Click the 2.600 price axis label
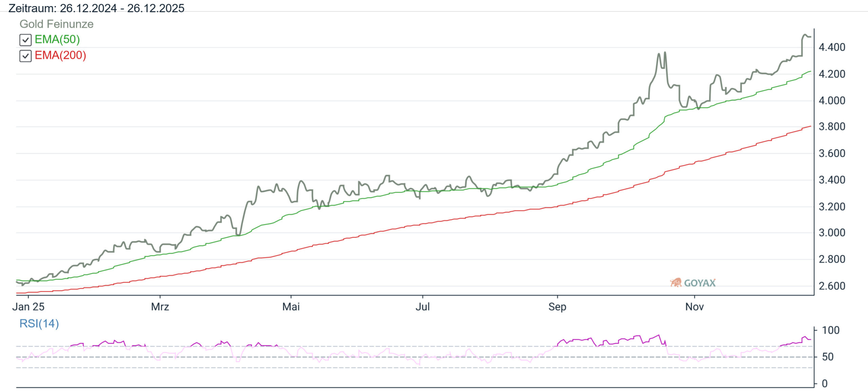Screen dimensions: 868x391 832,286
